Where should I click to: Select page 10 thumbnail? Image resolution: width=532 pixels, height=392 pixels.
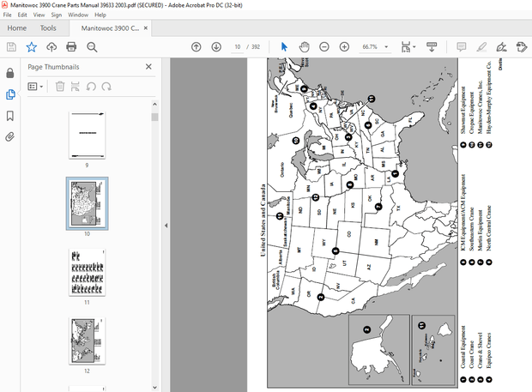[x=88, y=203]
